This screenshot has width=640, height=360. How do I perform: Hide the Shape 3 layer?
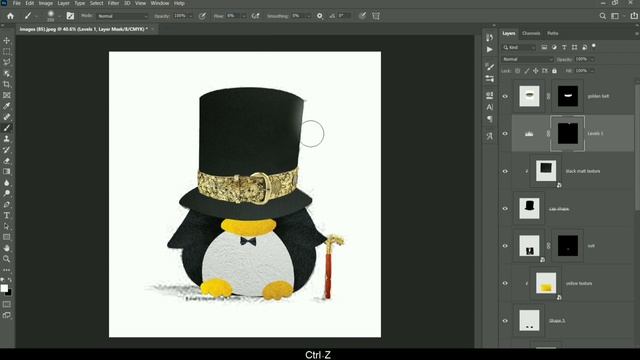tap(505, 321)
